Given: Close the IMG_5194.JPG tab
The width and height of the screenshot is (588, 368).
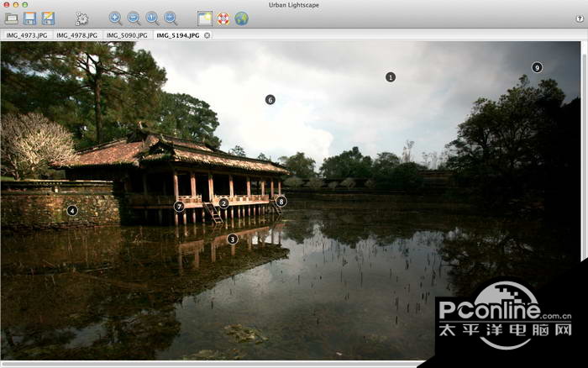Looking at the screenshot, I should click(207, 35).
